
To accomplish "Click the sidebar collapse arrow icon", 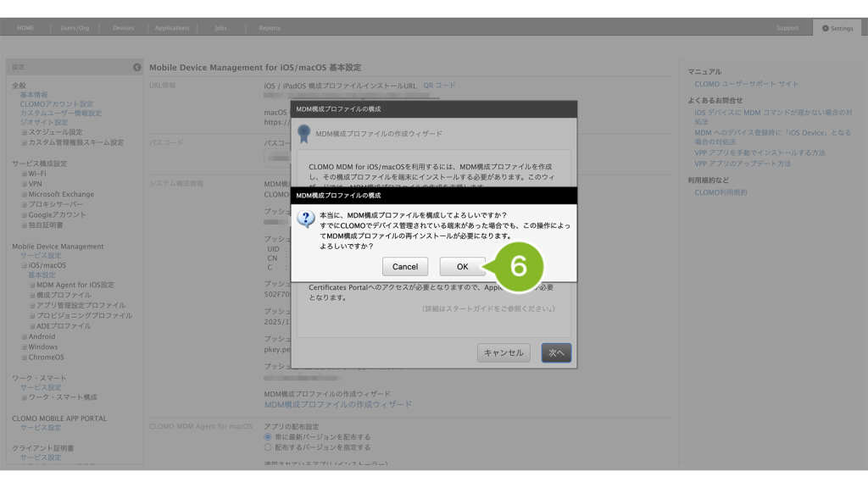I will (137, 67).
